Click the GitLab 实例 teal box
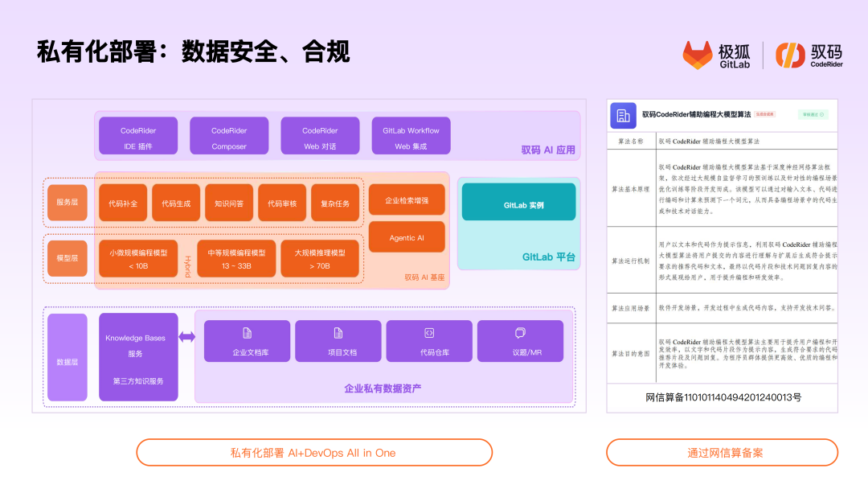 pos(518,202)
